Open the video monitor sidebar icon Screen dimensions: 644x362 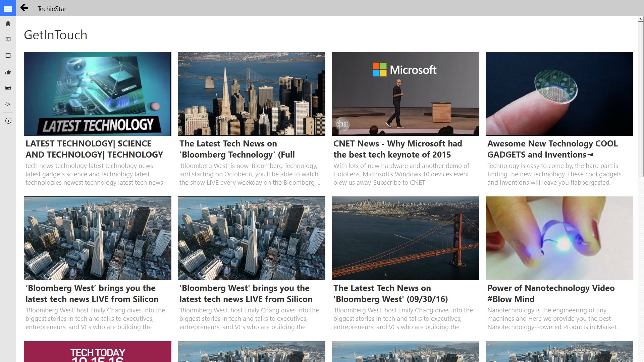8,40
